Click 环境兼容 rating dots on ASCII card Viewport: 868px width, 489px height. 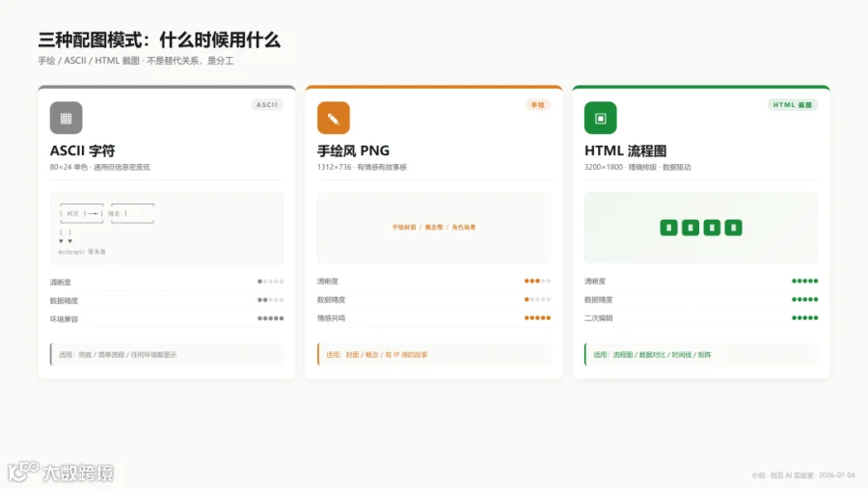(270, 318)
